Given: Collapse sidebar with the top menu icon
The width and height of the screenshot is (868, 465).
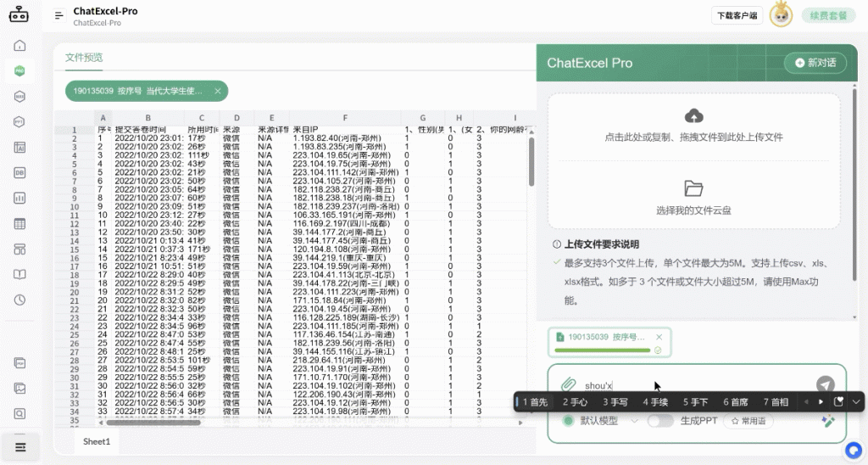Looking at the screenshot, I should pyautogui.click(x=58, y=15).
